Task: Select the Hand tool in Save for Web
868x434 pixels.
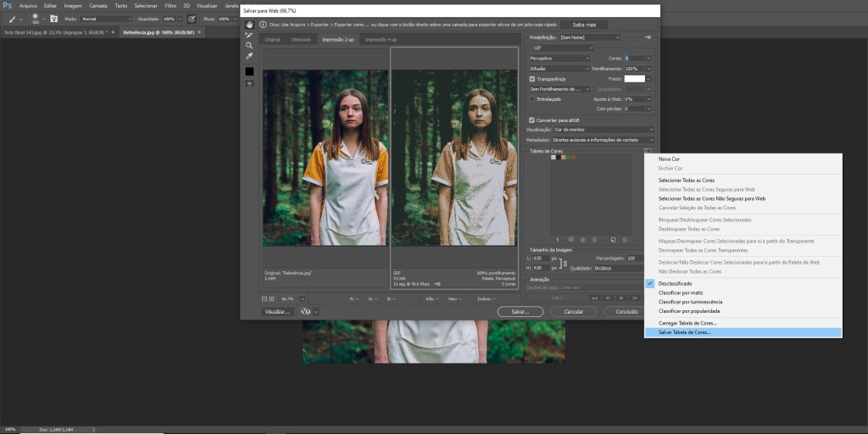Action: point(249,25)
